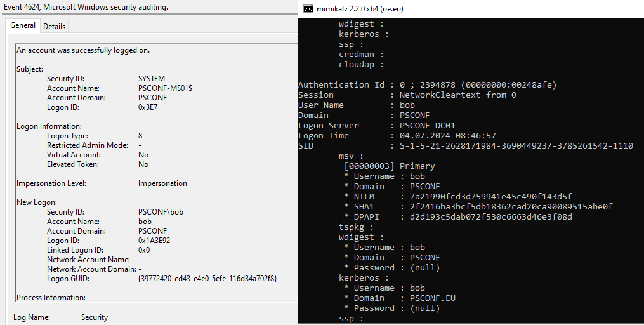Click the wdigest Password (null) value
644x325 pixels.
(424, 267)
